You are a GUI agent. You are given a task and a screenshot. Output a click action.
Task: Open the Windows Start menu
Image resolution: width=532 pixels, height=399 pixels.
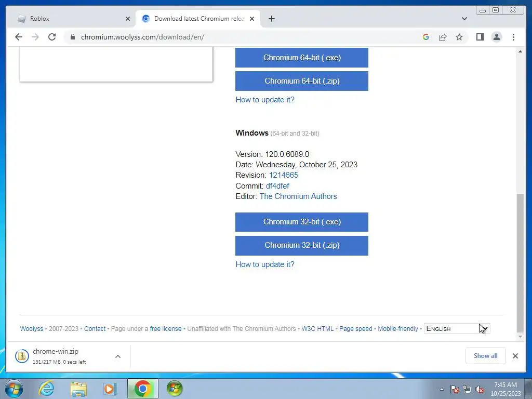point(14,389)
